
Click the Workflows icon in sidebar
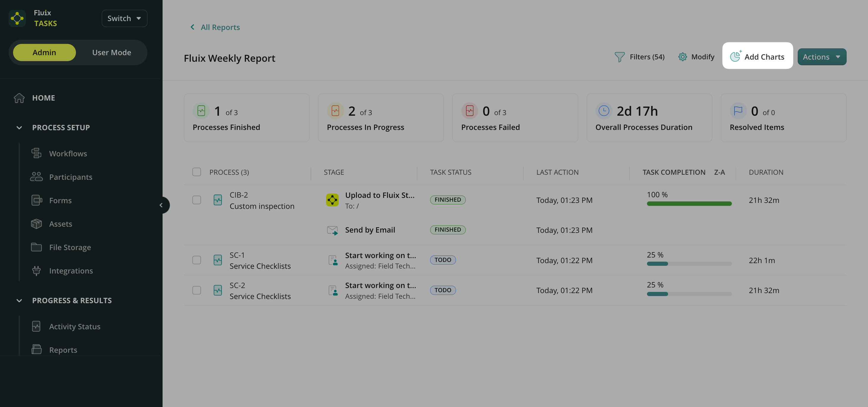tap(36, 153)
